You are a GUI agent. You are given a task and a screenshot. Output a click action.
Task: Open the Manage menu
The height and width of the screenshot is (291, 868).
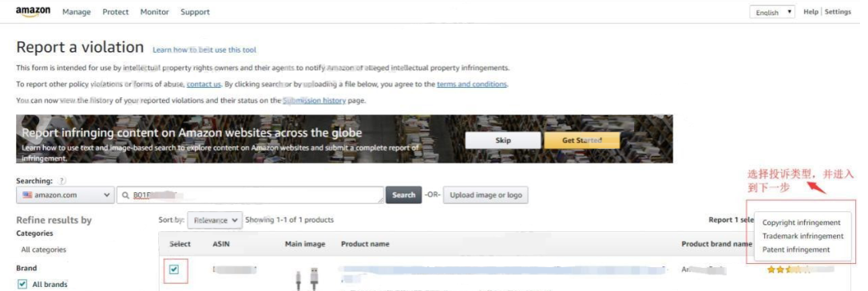point(77,12)
